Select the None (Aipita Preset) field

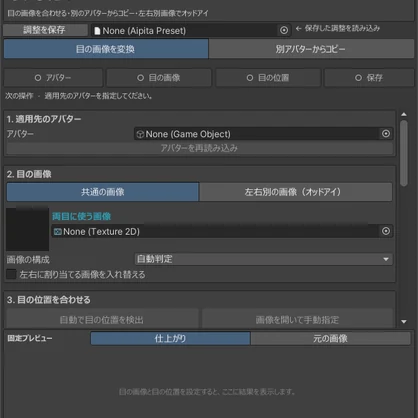(191, 30)
